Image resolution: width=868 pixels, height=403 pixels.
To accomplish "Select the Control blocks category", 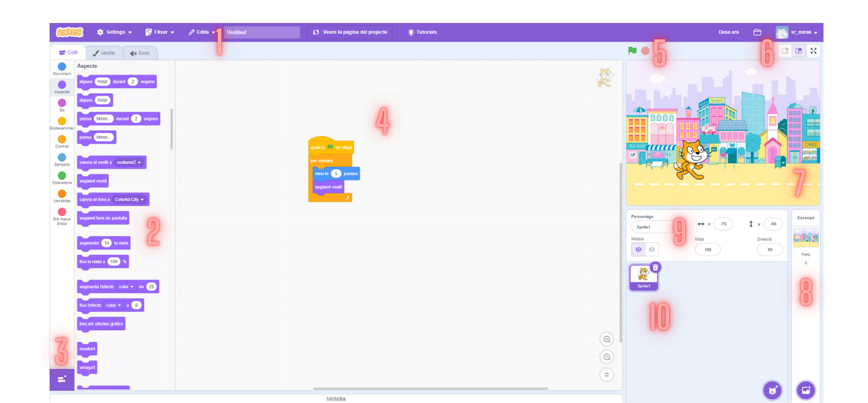I will coord(62,138).
